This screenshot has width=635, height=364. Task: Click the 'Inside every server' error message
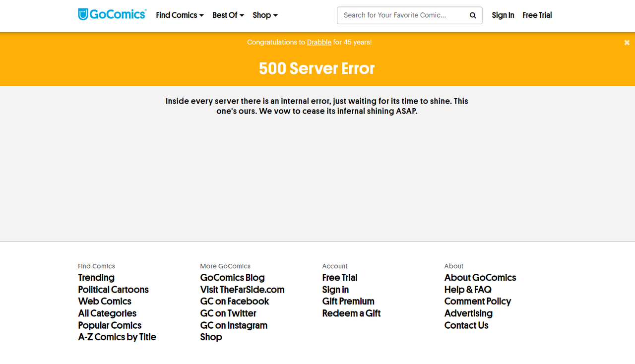317,106
